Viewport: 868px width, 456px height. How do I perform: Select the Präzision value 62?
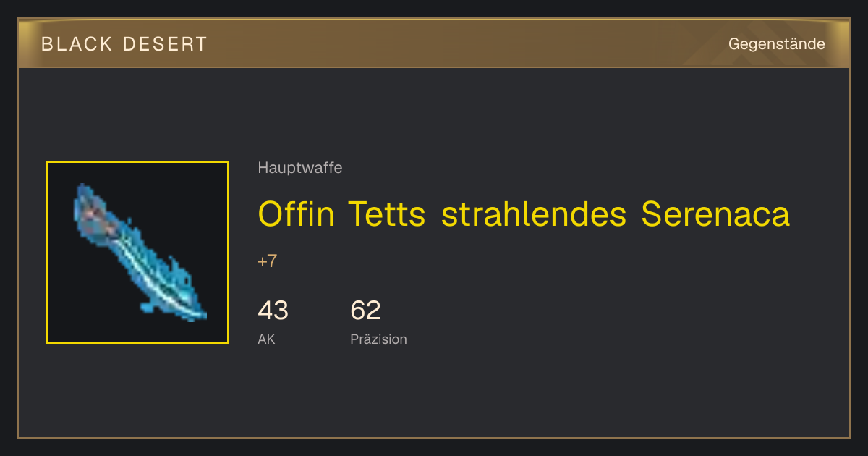[365, 311]
